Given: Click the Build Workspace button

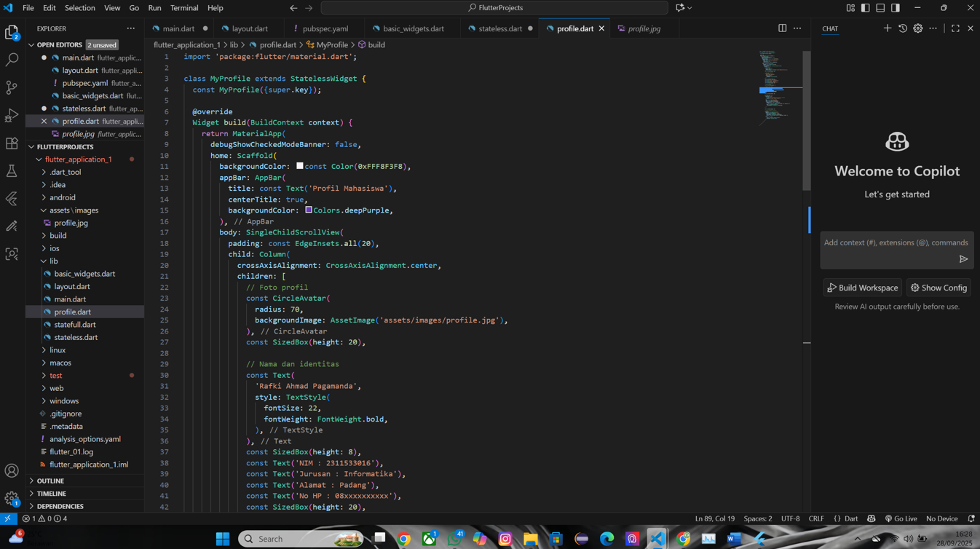Looking at the screenshot, I should (x=862, y=288).
